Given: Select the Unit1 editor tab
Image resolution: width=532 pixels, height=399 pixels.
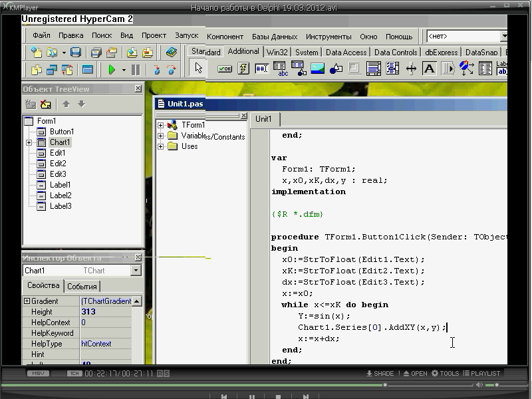Looking at the screenshot, I should (263, 119).
